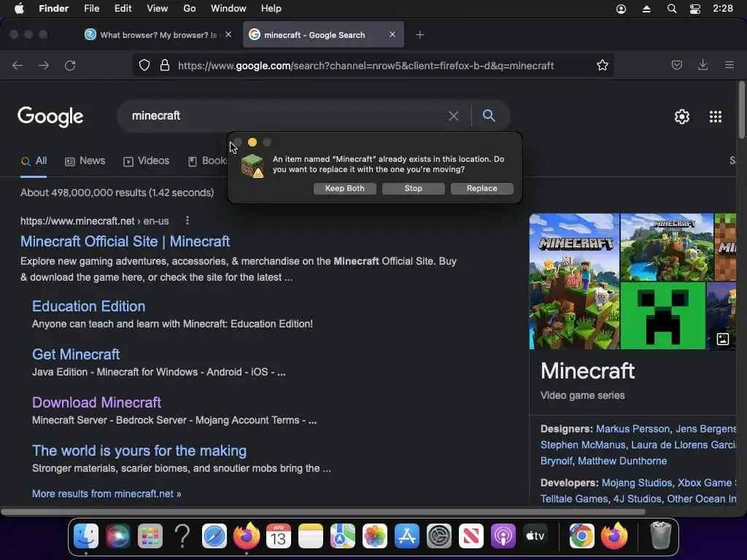747x560 pixels.
Task: Open System Preferences from the Dock
Action: point(438,536)
